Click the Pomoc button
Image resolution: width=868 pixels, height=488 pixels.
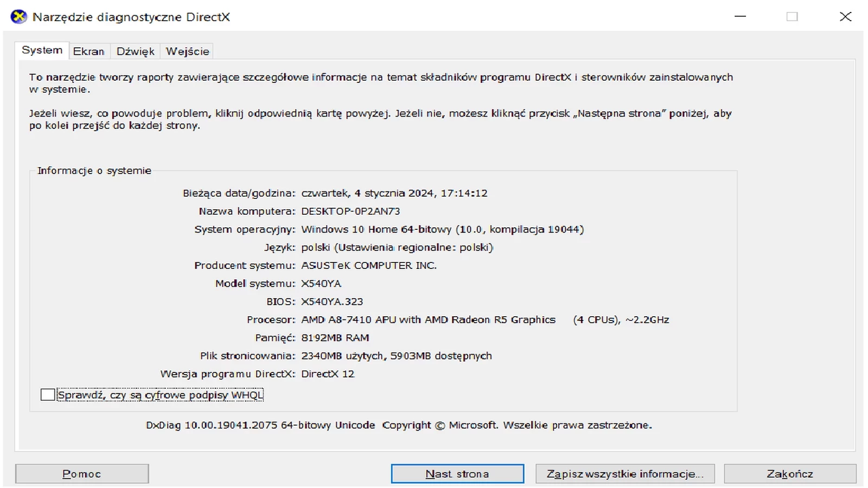coord(82,474)
